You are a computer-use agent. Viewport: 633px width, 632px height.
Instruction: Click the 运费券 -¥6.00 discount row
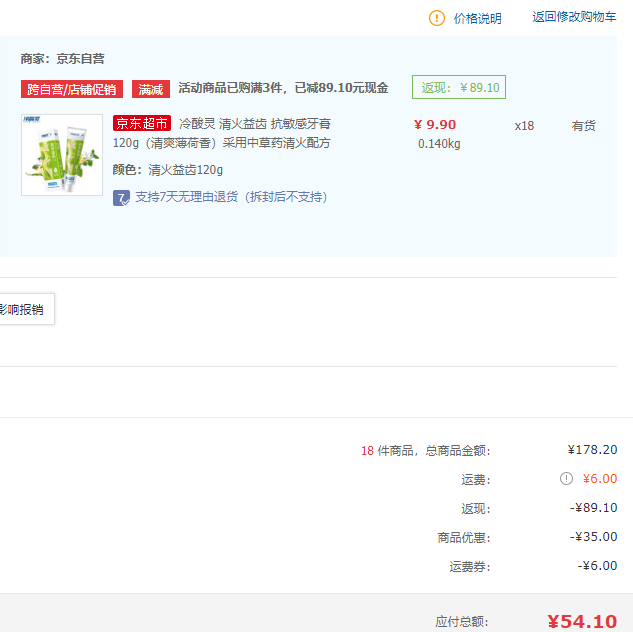click(598, 566)
